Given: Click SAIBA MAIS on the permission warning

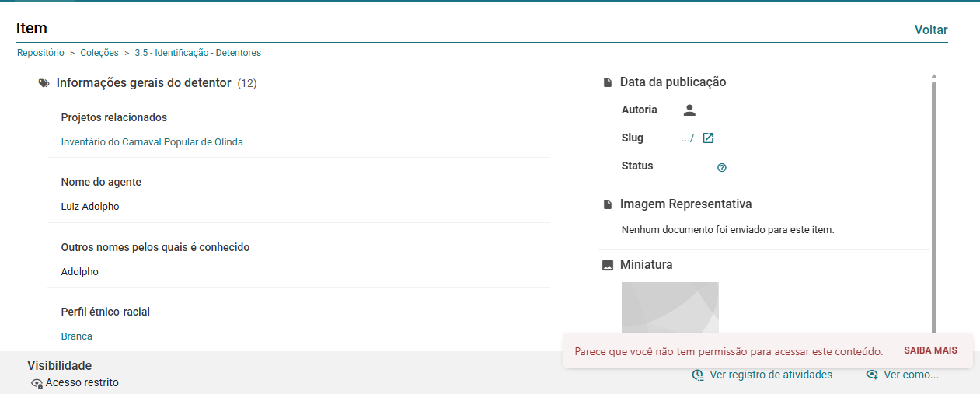Looking at the screenshot, I should (930, 350).
